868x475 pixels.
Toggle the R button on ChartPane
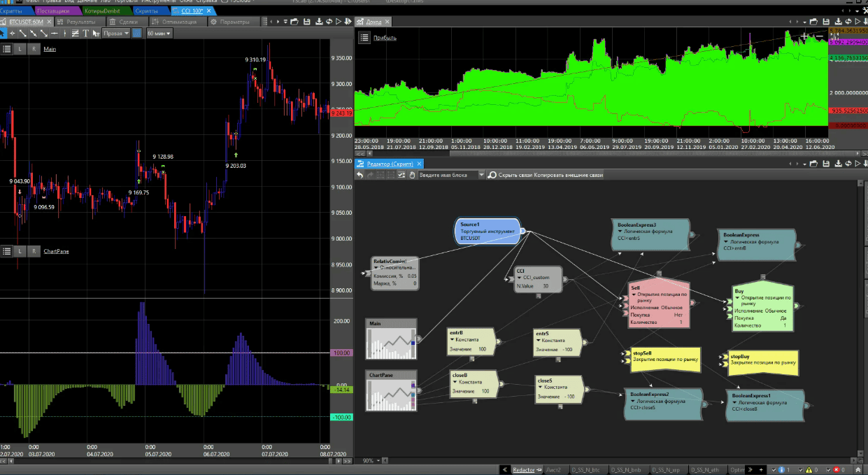34,250
